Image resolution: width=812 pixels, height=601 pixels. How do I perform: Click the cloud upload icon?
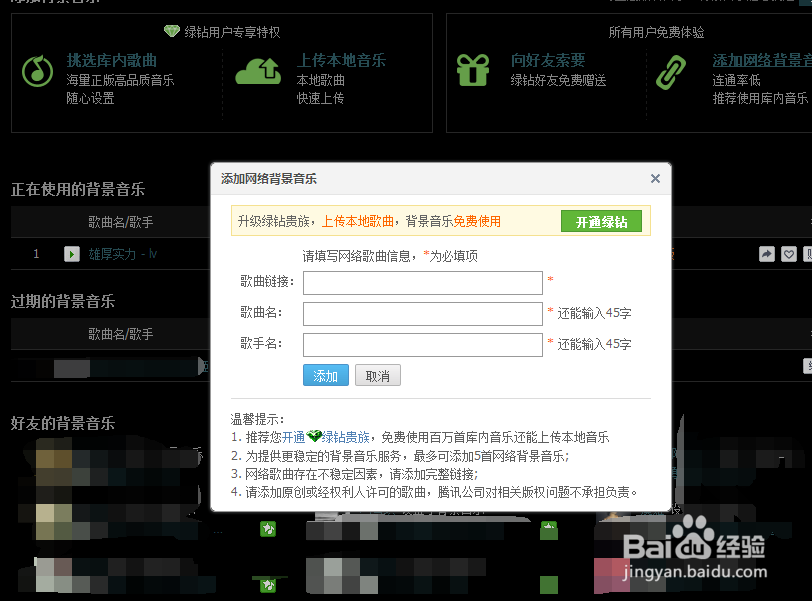(258, 71)
